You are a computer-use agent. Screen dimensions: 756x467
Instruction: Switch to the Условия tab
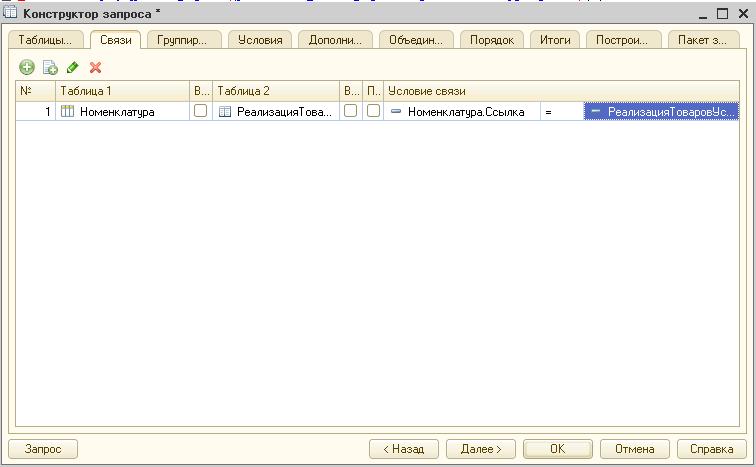260,40
